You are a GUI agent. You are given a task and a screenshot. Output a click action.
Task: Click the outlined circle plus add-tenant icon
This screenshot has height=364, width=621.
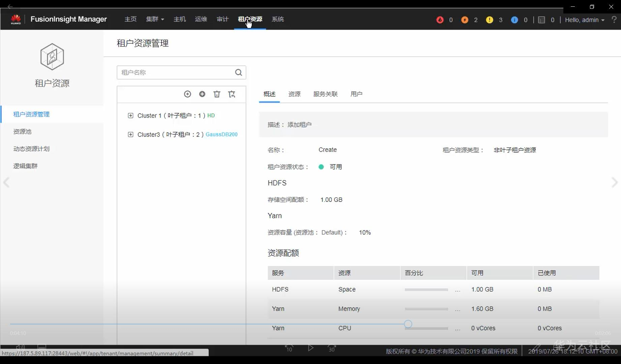[187, 94]
